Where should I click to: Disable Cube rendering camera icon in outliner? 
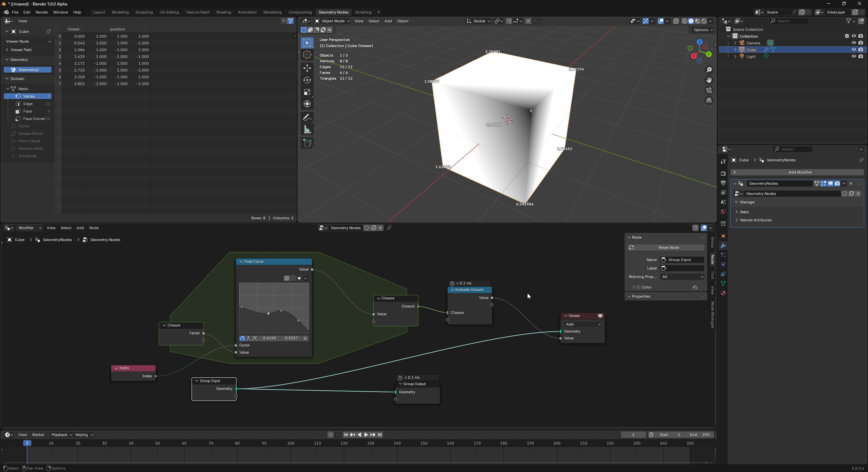pos(861,50)
